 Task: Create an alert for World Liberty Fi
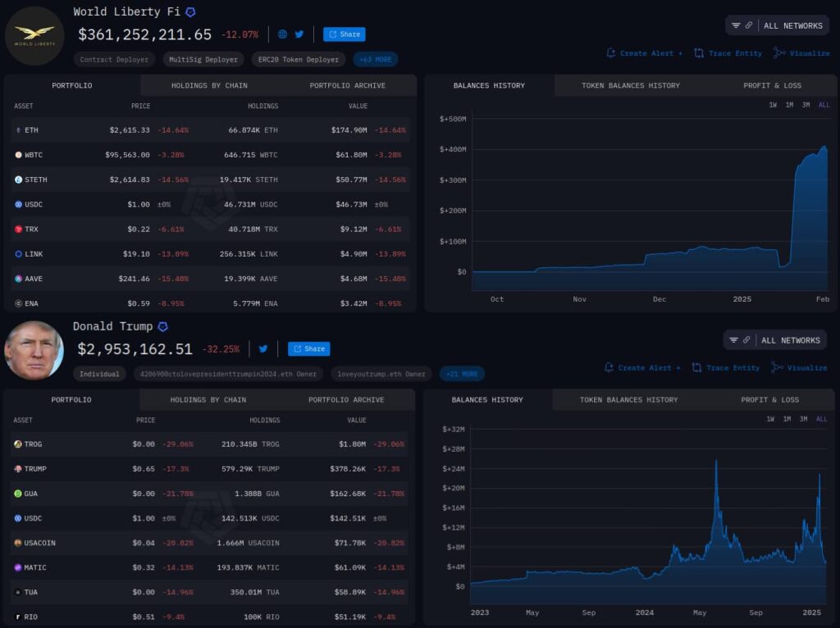tap(645, 53)
